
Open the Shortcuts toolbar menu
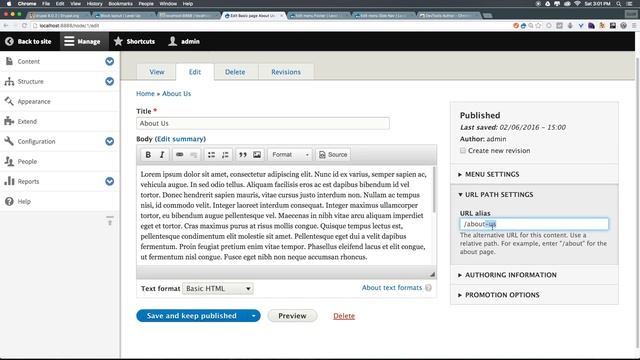click(135, 41)
